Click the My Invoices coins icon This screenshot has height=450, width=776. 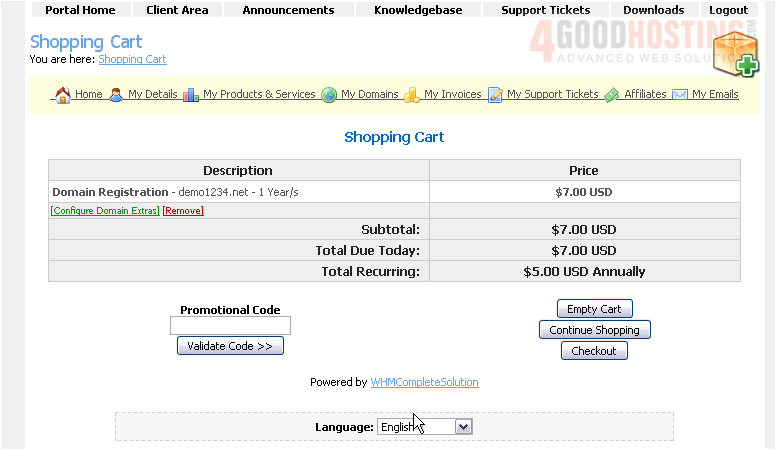point(412,95)
